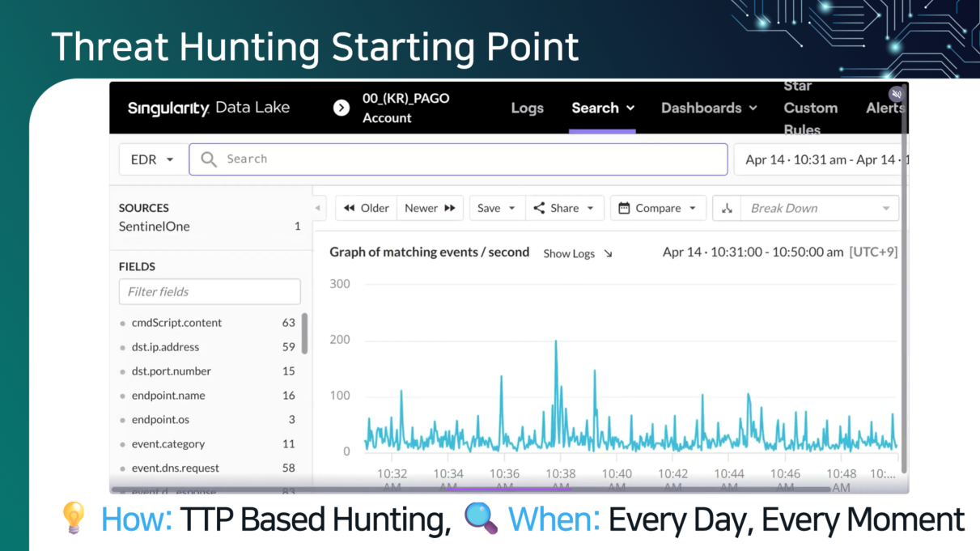Open the EDR data source dropdown

point(152,159)
